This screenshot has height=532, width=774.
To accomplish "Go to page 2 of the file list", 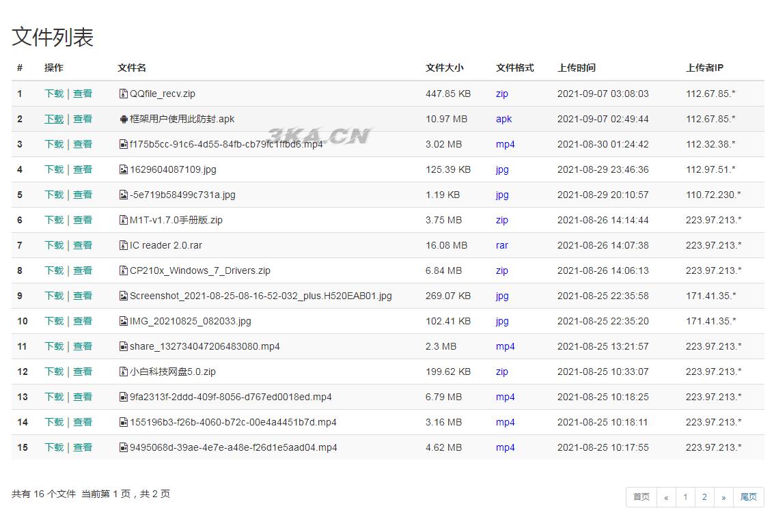I will pyautogui.click(x=704, y=497).
